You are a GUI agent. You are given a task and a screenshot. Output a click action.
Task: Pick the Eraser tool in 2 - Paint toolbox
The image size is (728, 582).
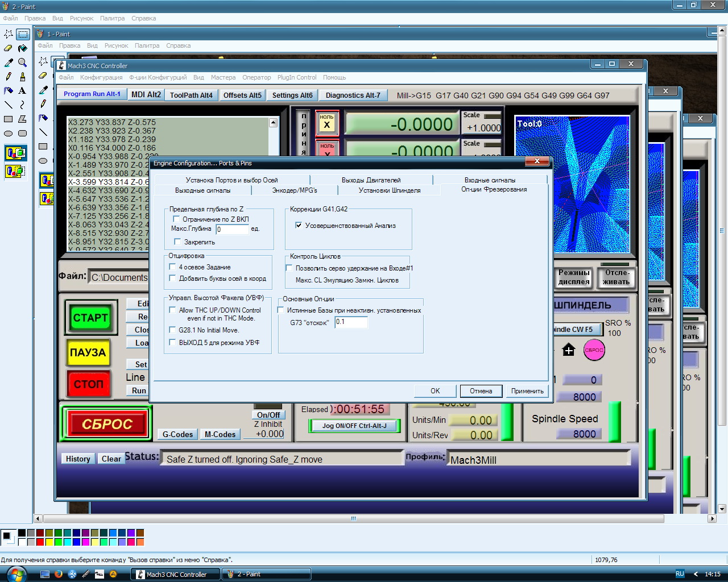(x=9, y=48)
